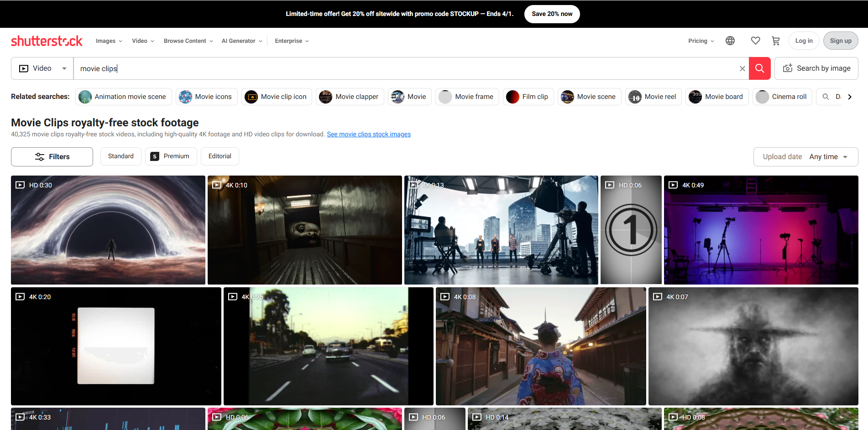Click the Movie icons chip thumbnail
The height and width of the screenshot is (430, 868).
click(x=186, y=97)
